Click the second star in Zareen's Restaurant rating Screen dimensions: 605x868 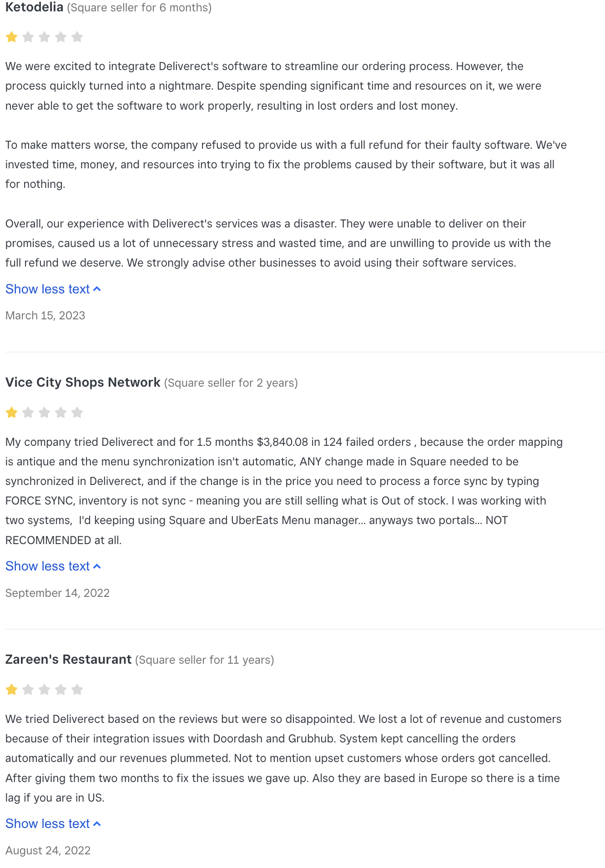point(28,690)
